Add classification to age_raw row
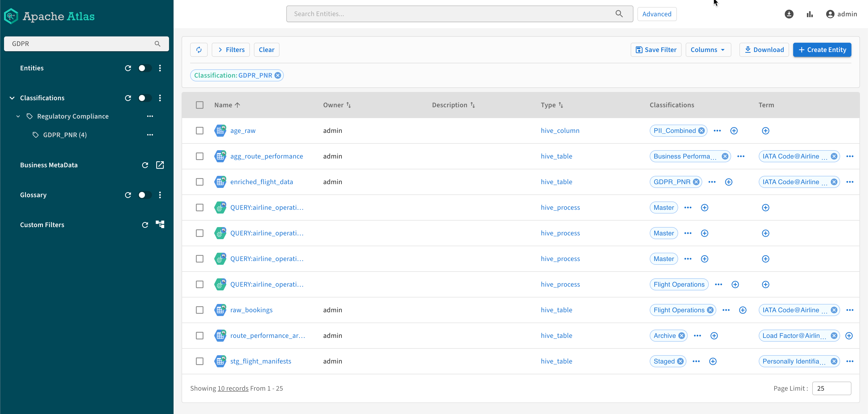The image size is (868, 414). click(x=734, y=131)
